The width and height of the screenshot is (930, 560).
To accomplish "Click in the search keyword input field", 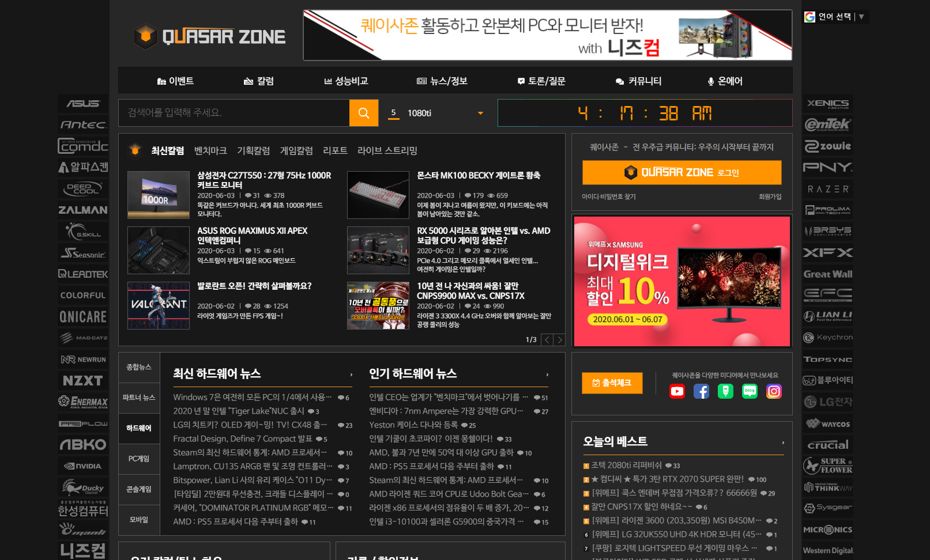I will click(234, 113).
